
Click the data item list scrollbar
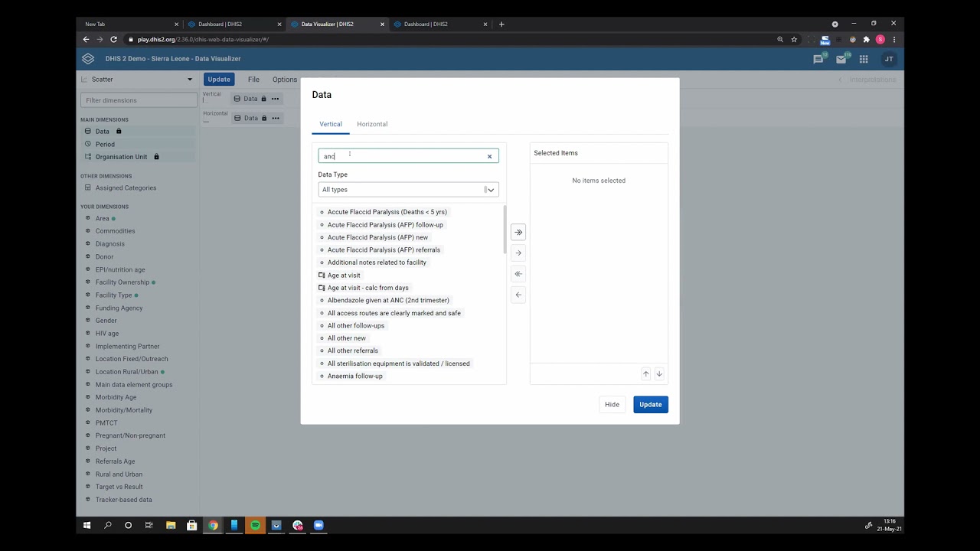tap(505, 230)
